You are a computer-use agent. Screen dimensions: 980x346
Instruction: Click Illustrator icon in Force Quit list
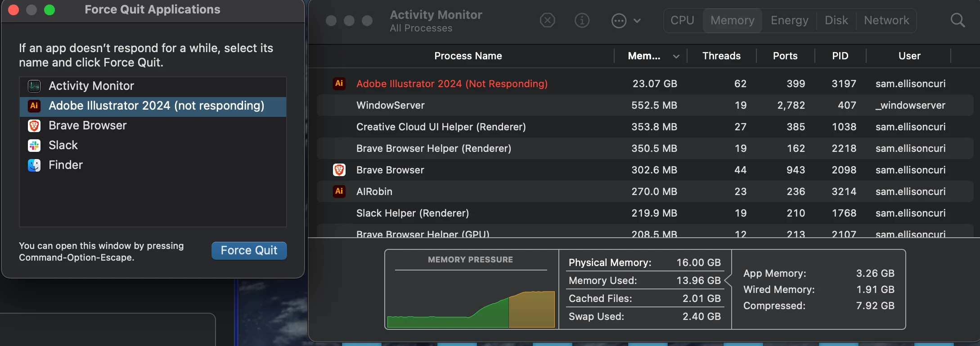(x=34, y=106)
